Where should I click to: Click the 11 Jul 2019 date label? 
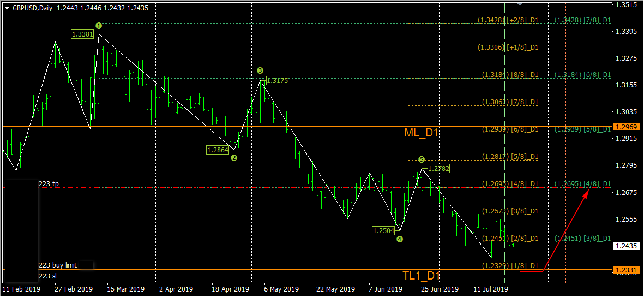491,289
